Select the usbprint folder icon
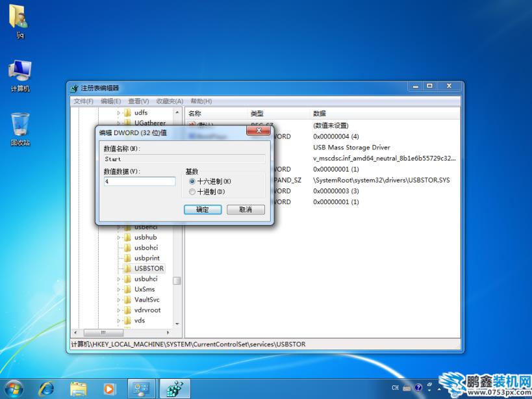The image size is (532, 399). pos(127,258)
